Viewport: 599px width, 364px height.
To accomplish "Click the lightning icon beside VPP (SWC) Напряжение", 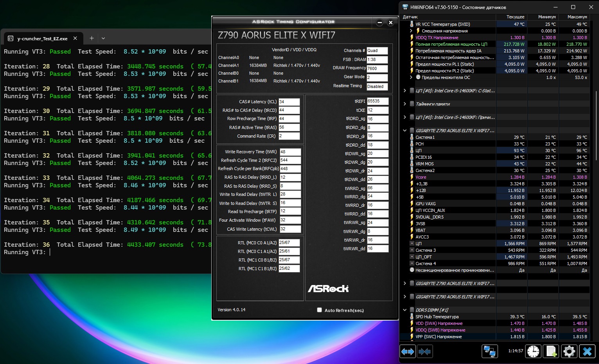I will tap(412, 337).
